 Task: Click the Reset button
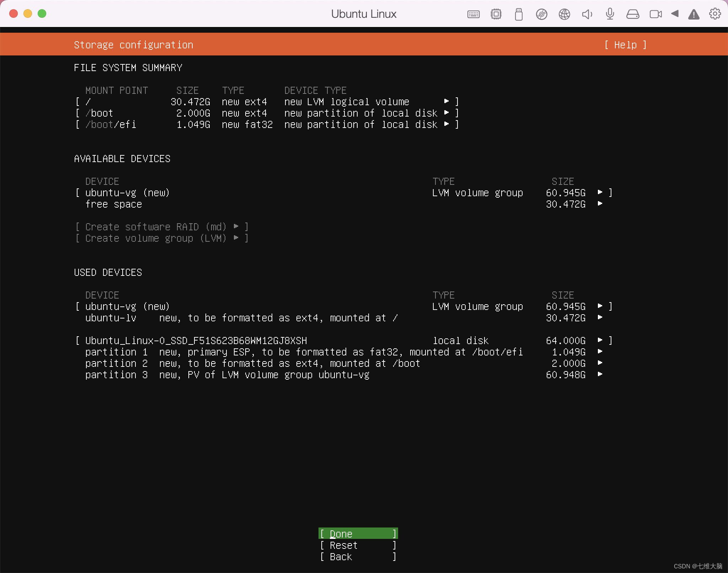click(x=358, y=545)
